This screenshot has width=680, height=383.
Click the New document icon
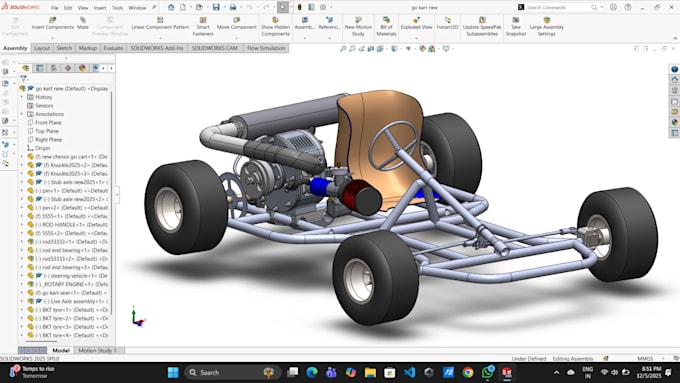point(183,7)
